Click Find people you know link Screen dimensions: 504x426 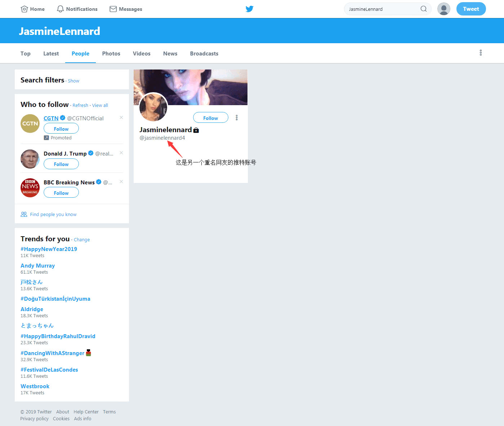(x=53, y=214)
